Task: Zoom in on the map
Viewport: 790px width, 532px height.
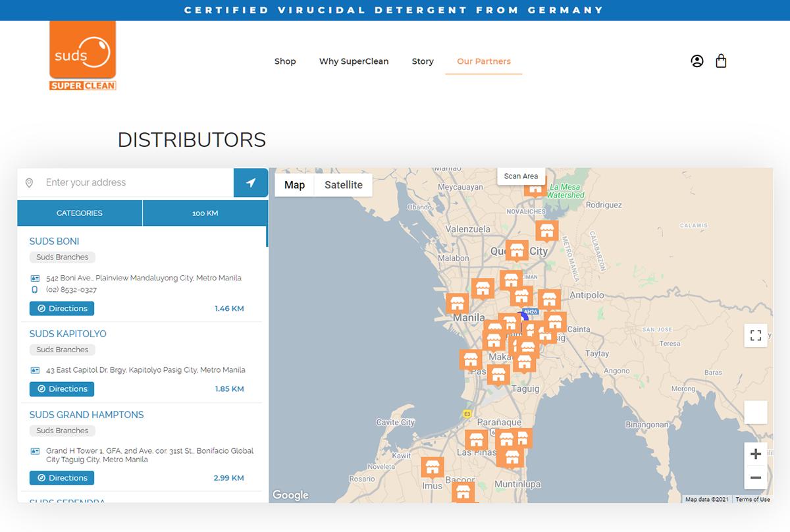Action: [756, 454]
